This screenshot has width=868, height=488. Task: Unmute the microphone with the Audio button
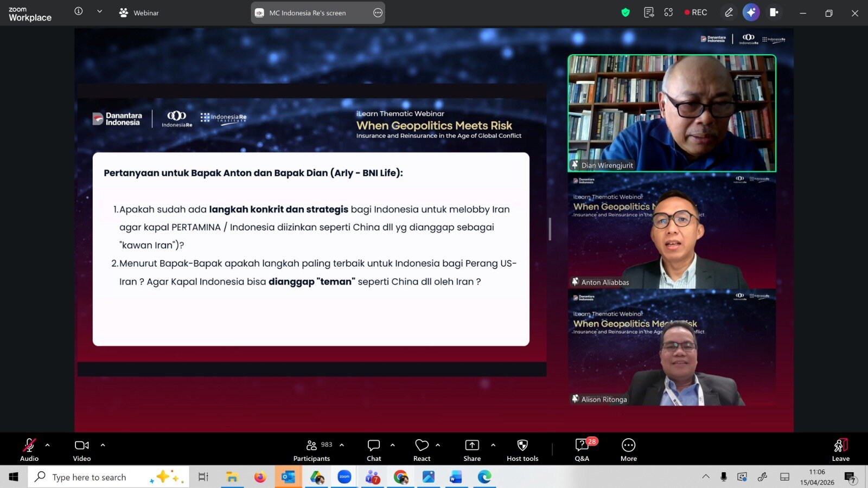(29, 450)
